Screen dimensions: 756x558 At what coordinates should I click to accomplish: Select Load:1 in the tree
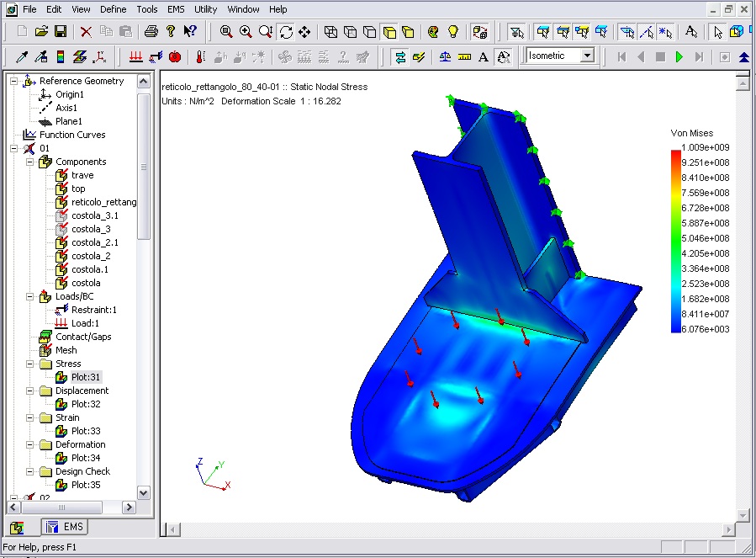(x=85, y=323)
